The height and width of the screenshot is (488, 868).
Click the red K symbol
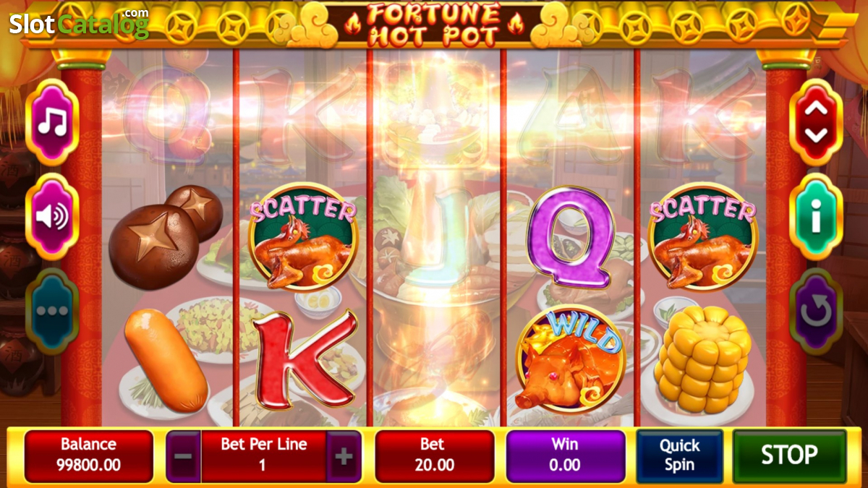pyautogui.click(x=304, y=359)
